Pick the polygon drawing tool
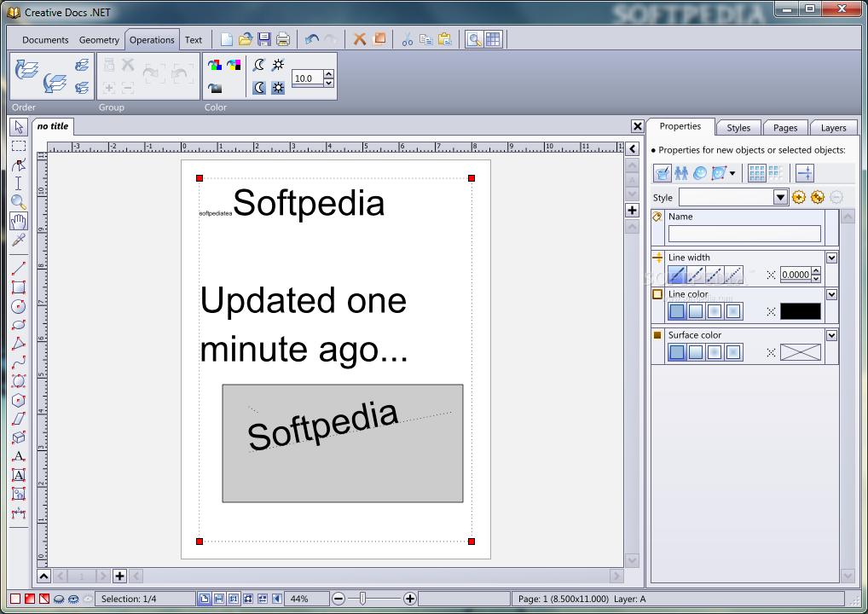Screen dimensions: 868x614 pyautogui.click(x=18, y=344)
